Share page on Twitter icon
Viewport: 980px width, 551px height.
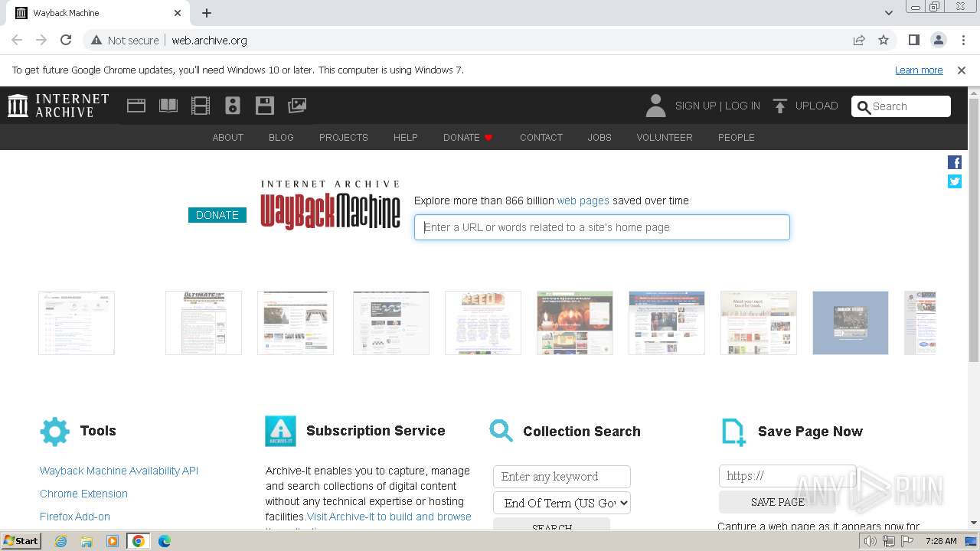pos(955,181)
